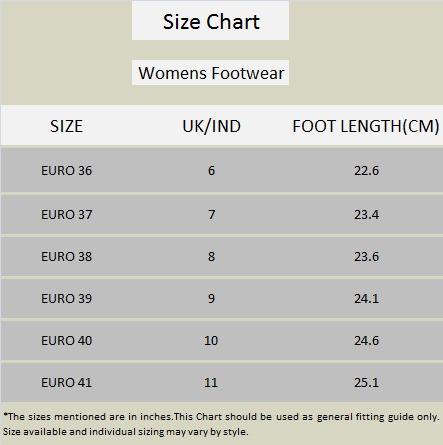The width and height of the screenshot is (443, 445).
Task: Click foot length 22.6 cell
Action: (x=366, y=171)
